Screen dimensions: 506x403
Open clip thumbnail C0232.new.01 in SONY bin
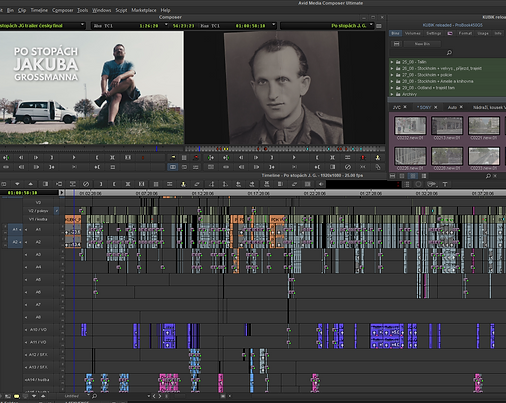click(410, 126)
